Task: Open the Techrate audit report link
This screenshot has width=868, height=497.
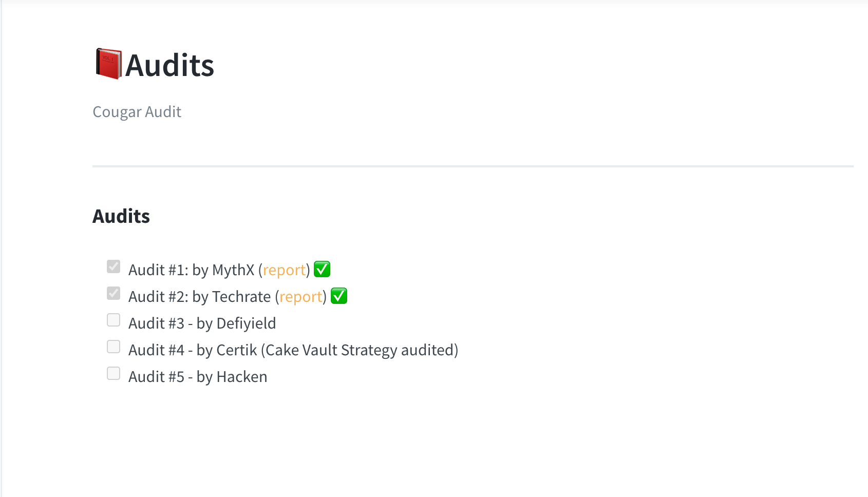Action: [301, 297]
